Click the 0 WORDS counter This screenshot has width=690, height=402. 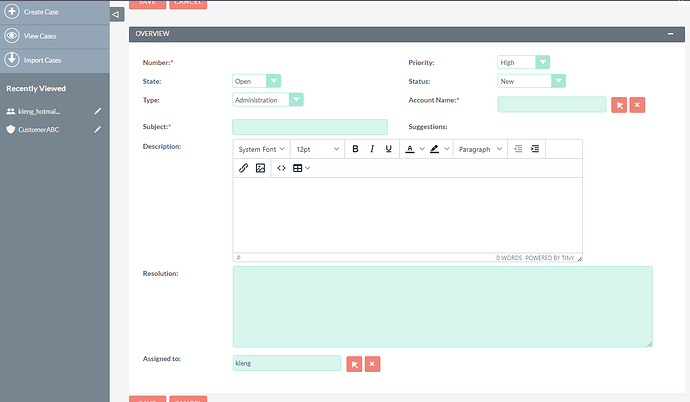tap(509, 258)
